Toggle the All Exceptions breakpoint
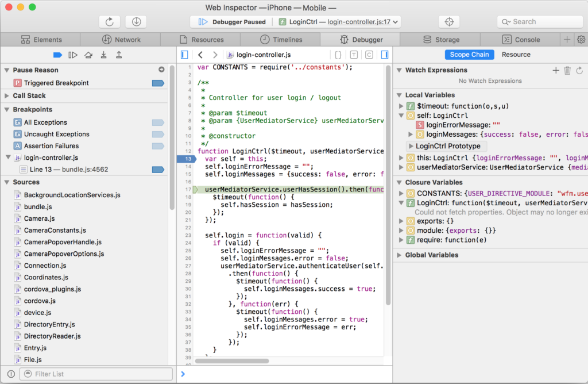Image resolution: width=588 pixels, height=384 pixels. coord(157,122)
